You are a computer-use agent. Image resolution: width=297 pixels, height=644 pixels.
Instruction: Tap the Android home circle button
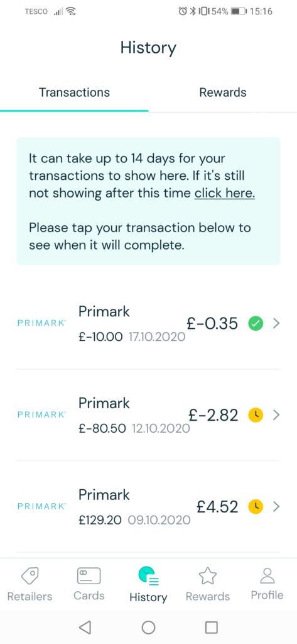[x=148, y=627]
